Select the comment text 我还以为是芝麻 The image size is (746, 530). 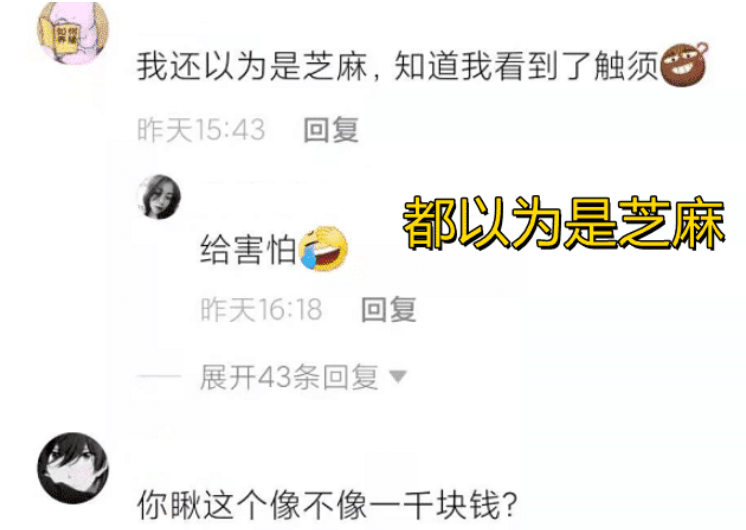point(252,65)
